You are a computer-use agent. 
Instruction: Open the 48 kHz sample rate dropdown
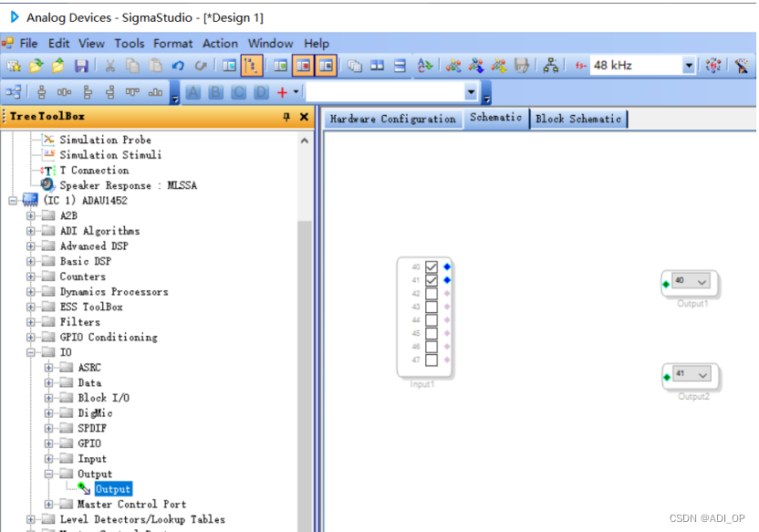[x=689, y=66]
